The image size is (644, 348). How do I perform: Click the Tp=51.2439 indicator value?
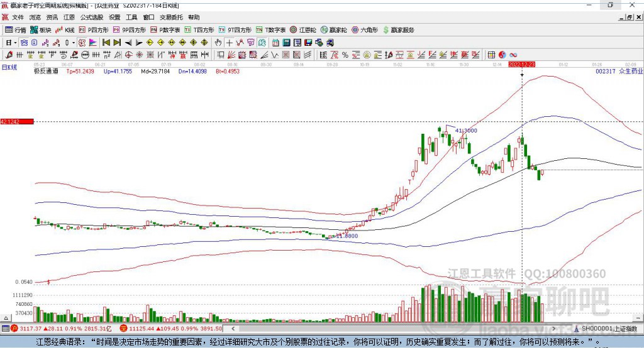coord(80,71)
